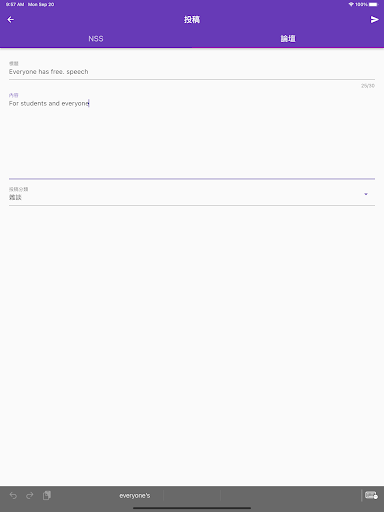
Task: Click the redo arrow in keyboard bar
Action: point(30,496)
